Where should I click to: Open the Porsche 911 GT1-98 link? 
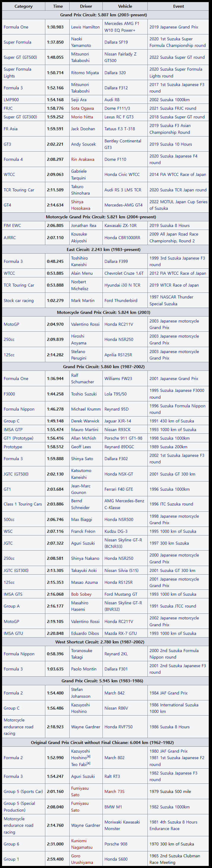(123, 438)
